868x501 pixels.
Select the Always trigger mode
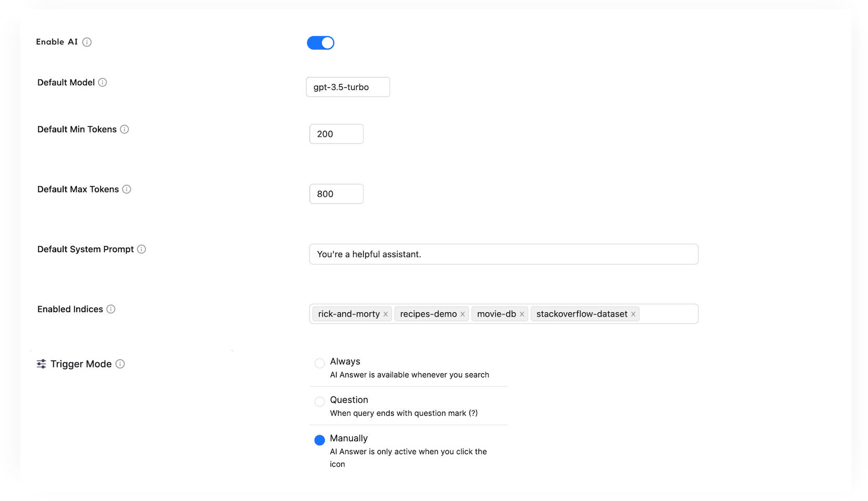pos(319,363)
